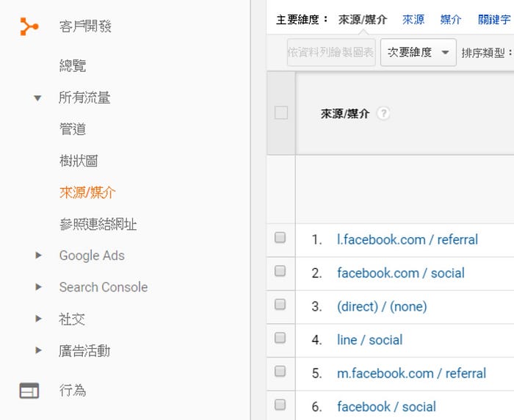The height and width of the screenshot is (420, 514).
Task: Select the 來源/媒介 sidebar item
Action: [87, 192]
